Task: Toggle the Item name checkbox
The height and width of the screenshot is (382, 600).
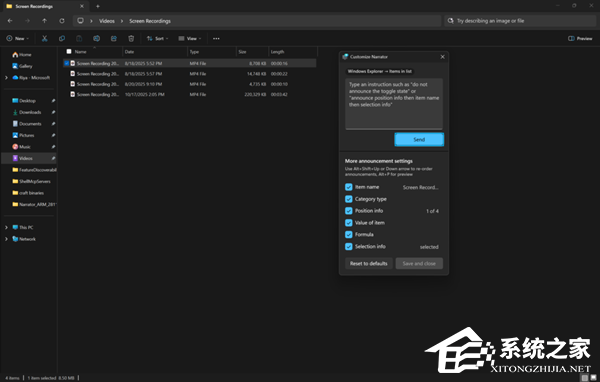Action: [x=349, y=187]
